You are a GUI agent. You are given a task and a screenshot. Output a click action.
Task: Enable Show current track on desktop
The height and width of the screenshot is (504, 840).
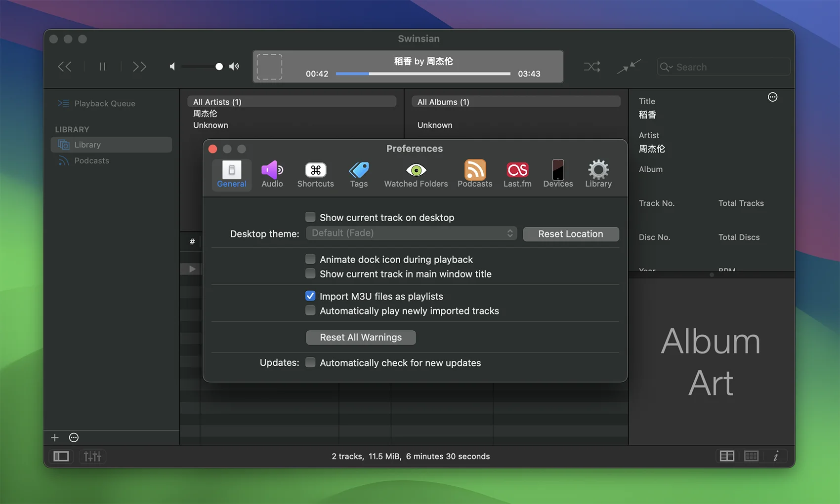coord(310,217)
